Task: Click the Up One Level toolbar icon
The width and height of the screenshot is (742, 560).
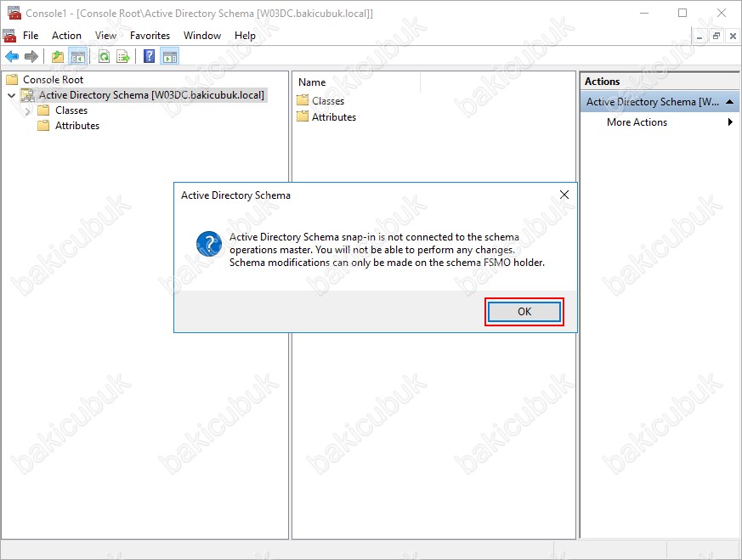Action: click(58, 57)
